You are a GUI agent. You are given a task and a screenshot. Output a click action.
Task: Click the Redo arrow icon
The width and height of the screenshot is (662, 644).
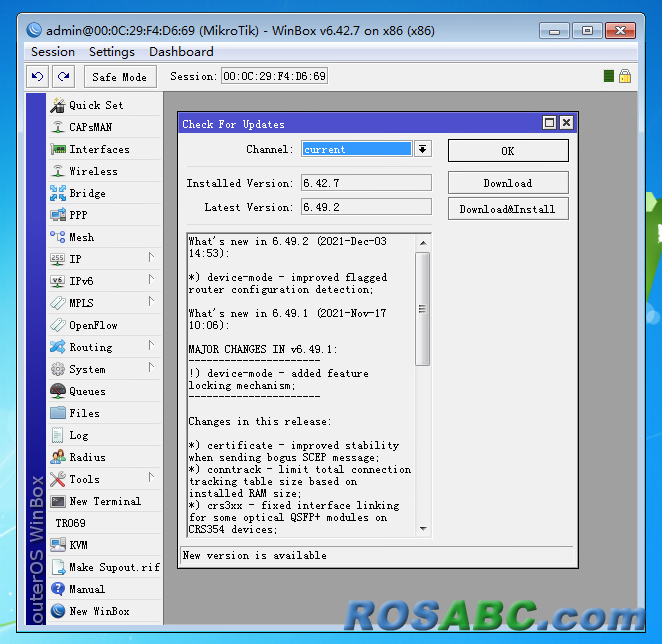[x=64, y=76]
